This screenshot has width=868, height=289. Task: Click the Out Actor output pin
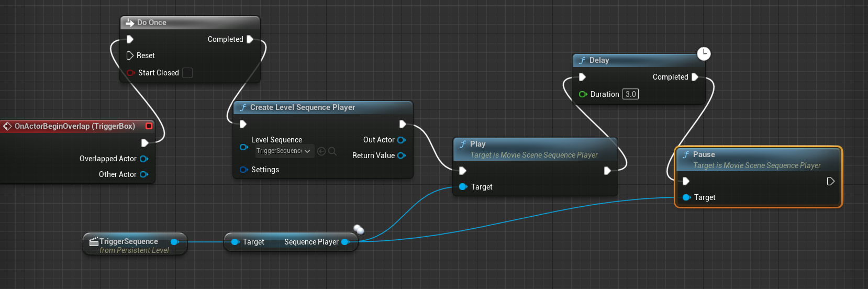(402, 140)
